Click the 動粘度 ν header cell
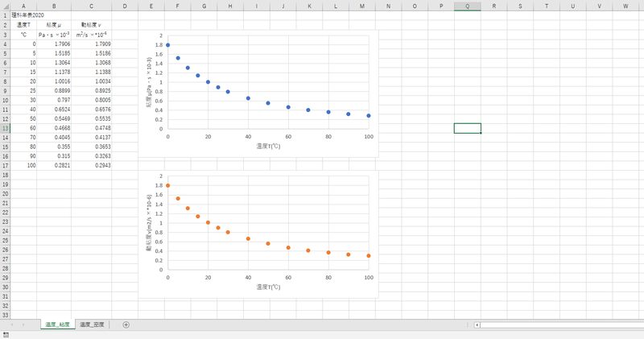 coord(91,25)
